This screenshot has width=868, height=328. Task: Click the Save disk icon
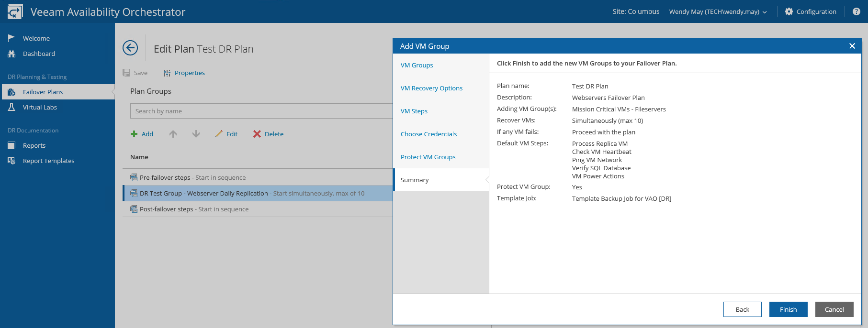click(x=126, y=73)
